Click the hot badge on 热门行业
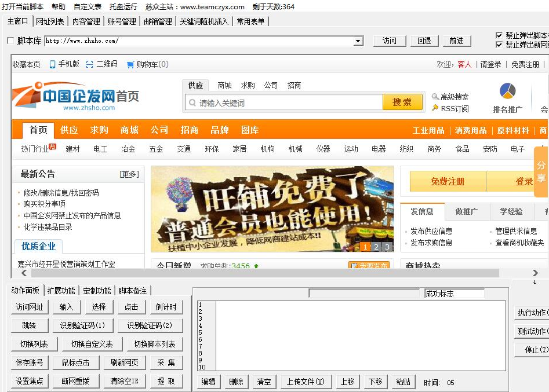Screen dimensions: 549x392 [53, 146]
